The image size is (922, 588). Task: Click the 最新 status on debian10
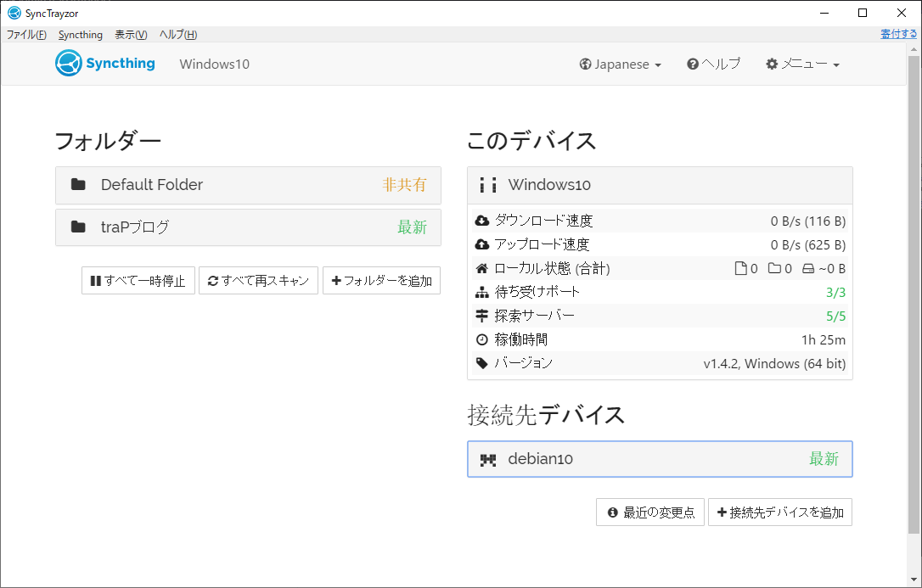click(x=824, y=459)
